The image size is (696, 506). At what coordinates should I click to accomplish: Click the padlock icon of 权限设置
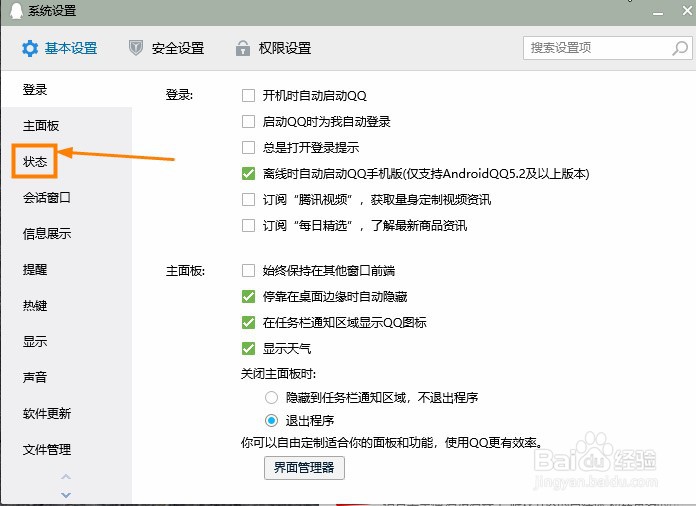242,47
